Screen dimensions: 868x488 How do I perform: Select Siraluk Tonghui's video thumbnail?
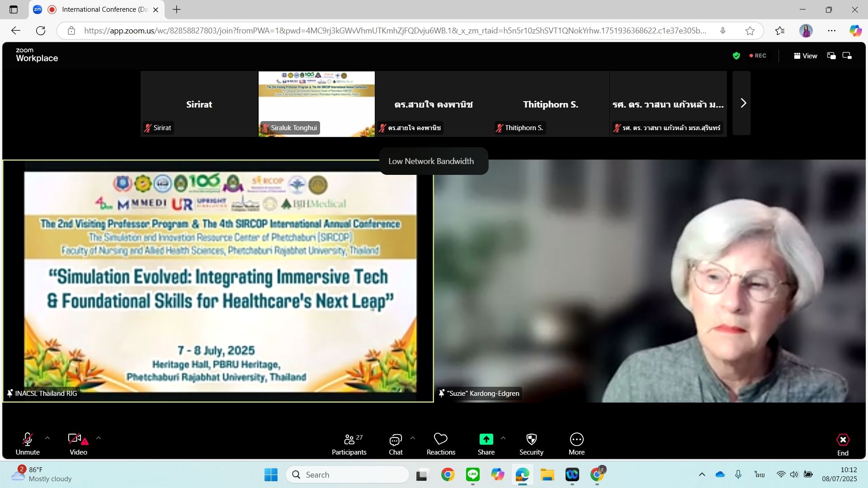(316, 103)
